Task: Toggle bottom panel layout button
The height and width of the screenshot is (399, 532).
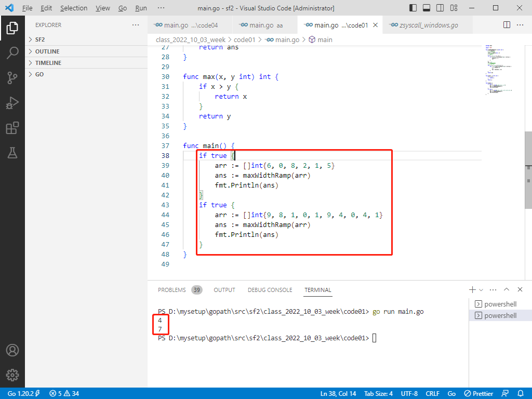Action: 427,8
